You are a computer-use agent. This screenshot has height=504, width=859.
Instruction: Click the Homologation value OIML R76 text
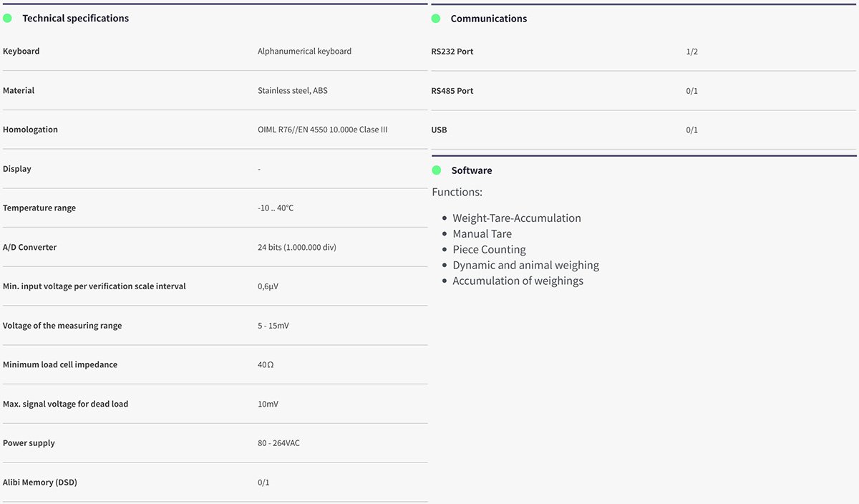click(322, 130)
